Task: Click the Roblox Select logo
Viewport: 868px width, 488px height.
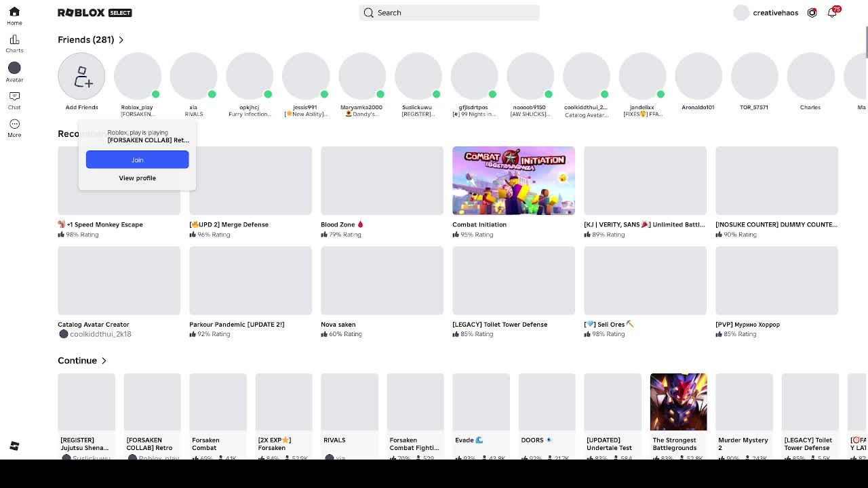Action: [95, 13]
